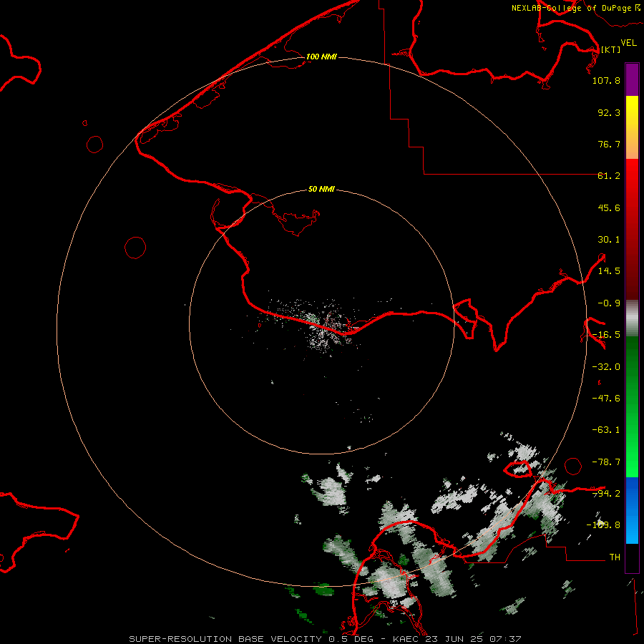Select the -32.0 velocity scale value
Image resolution: width=644 pixels, height=644 pixels.
click(606, 367)
